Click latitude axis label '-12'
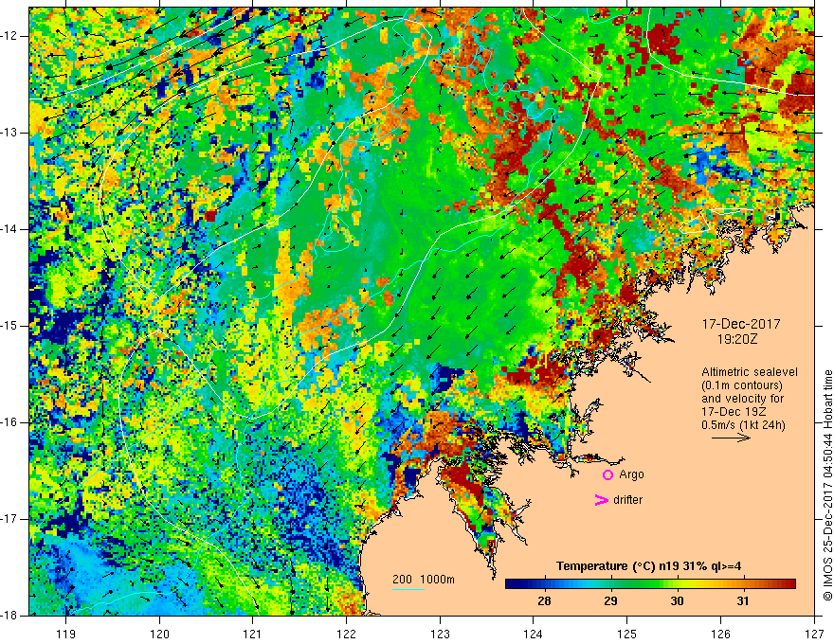 coord(9,36)
